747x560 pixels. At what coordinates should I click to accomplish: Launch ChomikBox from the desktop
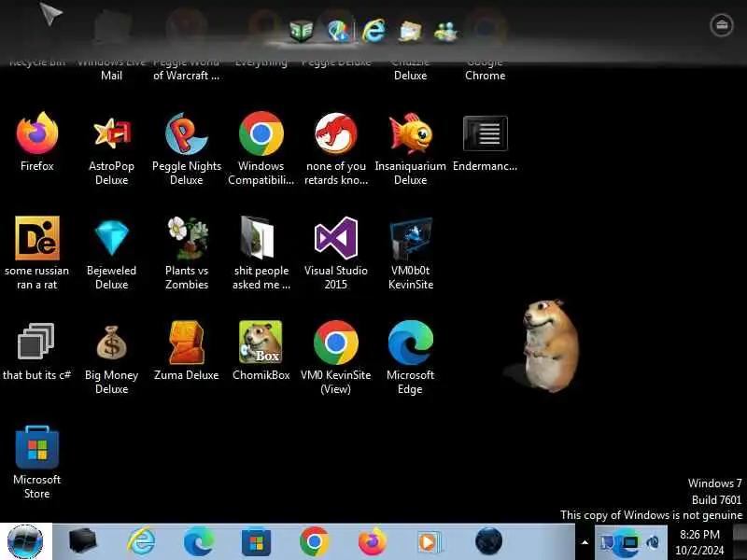click(261, 351)
